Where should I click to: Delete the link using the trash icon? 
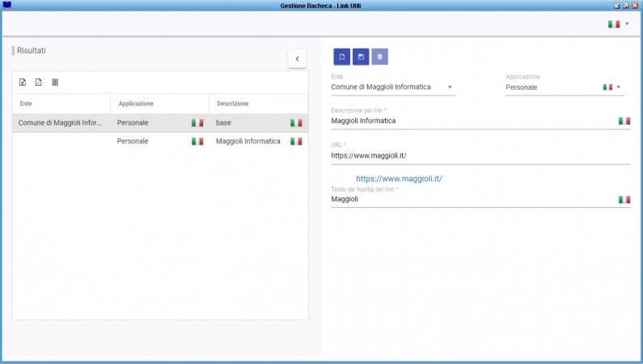(379, 57)
